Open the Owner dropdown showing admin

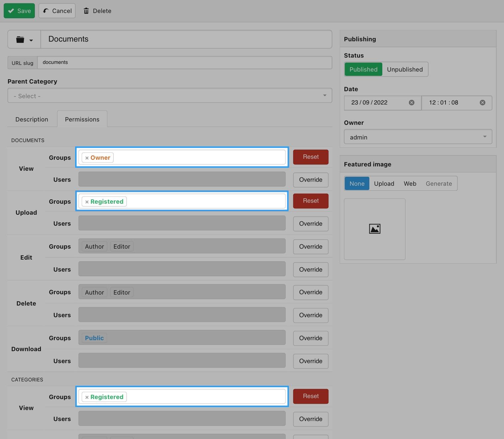click(418, 137)
